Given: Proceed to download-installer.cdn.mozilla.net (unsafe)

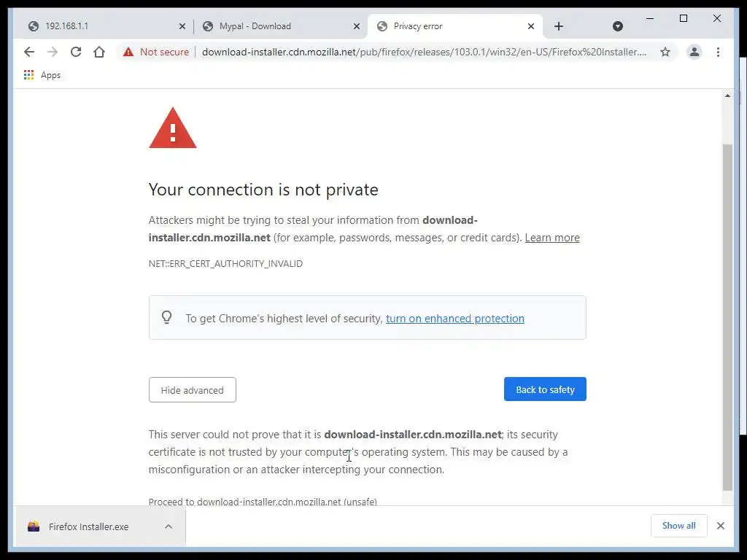Looking at the screenshot, I should pyautogui.click(x=263, y=502).
